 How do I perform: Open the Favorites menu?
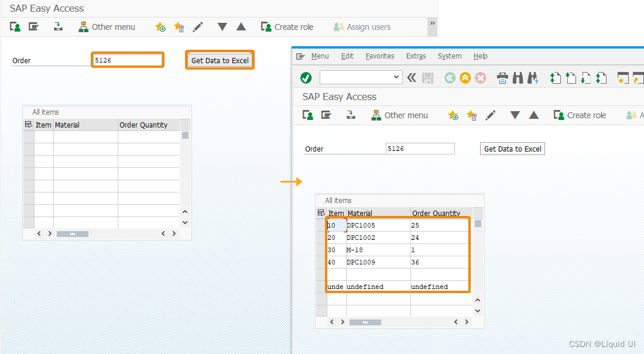tap(380, 56)
